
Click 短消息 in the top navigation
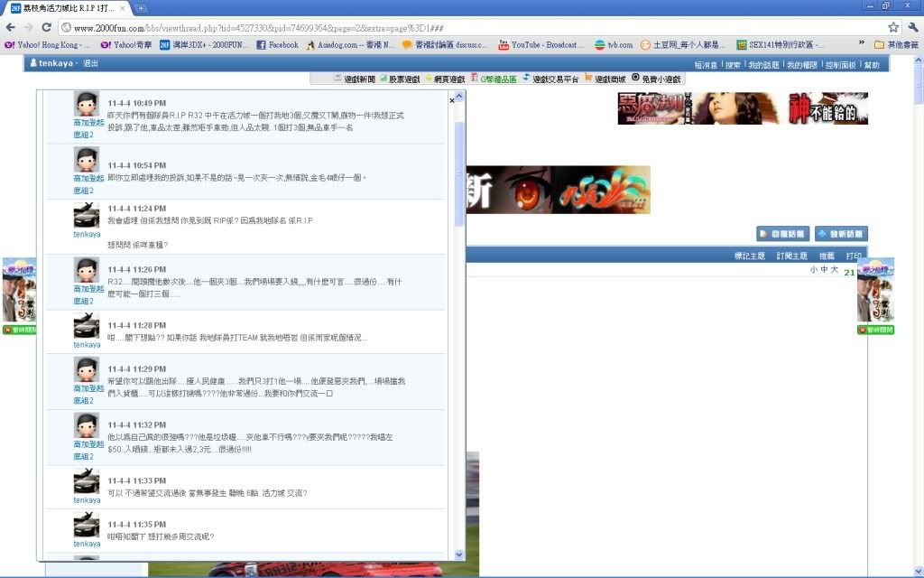(x=706, y=65)
